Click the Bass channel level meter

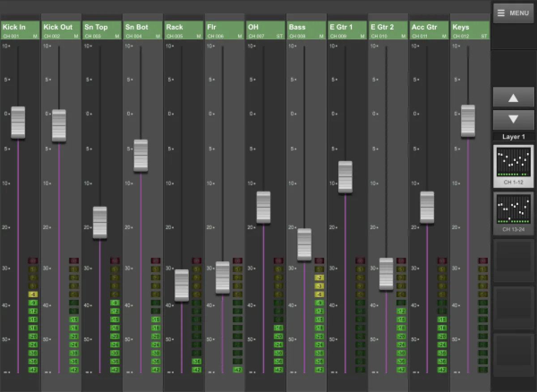(319, 315)
